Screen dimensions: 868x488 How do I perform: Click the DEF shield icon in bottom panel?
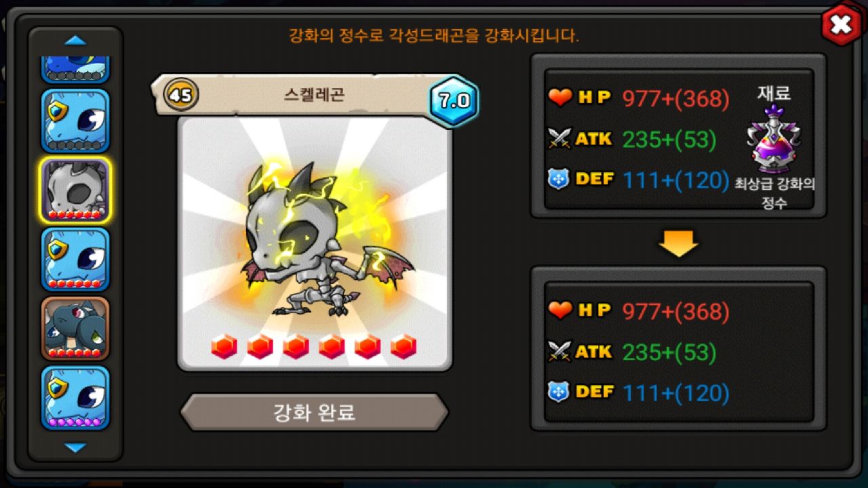pos(559,392)
